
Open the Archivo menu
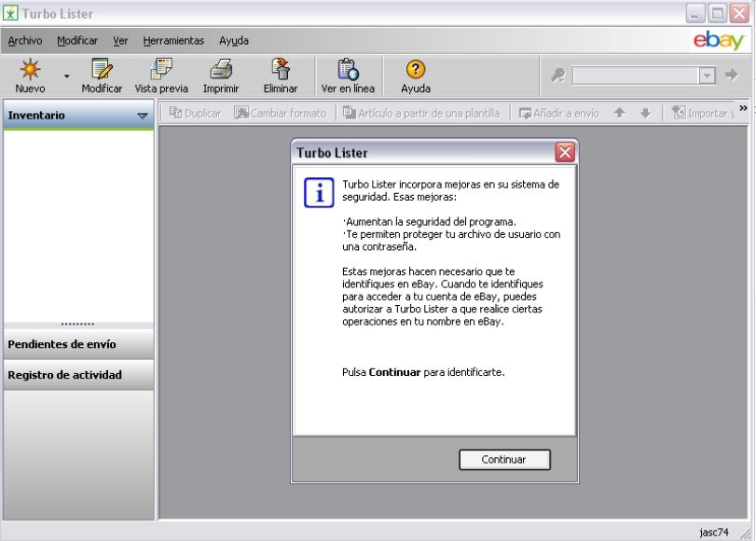[x=25, y=41]
